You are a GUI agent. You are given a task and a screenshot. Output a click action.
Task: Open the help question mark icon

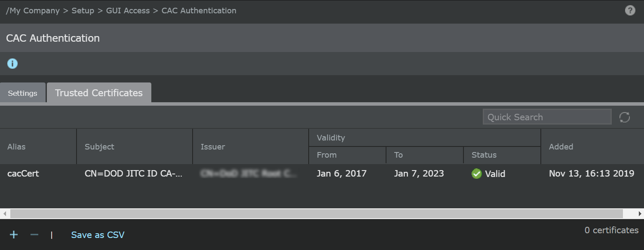coord(630,11)
